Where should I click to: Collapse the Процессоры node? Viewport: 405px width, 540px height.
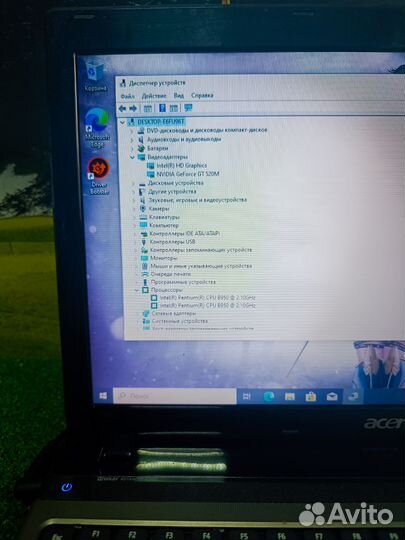[137, 291]
